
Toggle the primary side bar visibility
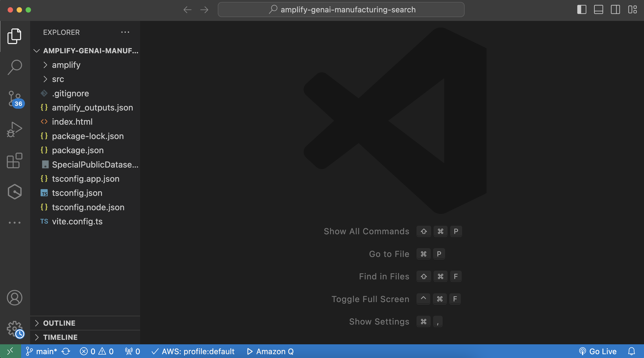(582, 9)
